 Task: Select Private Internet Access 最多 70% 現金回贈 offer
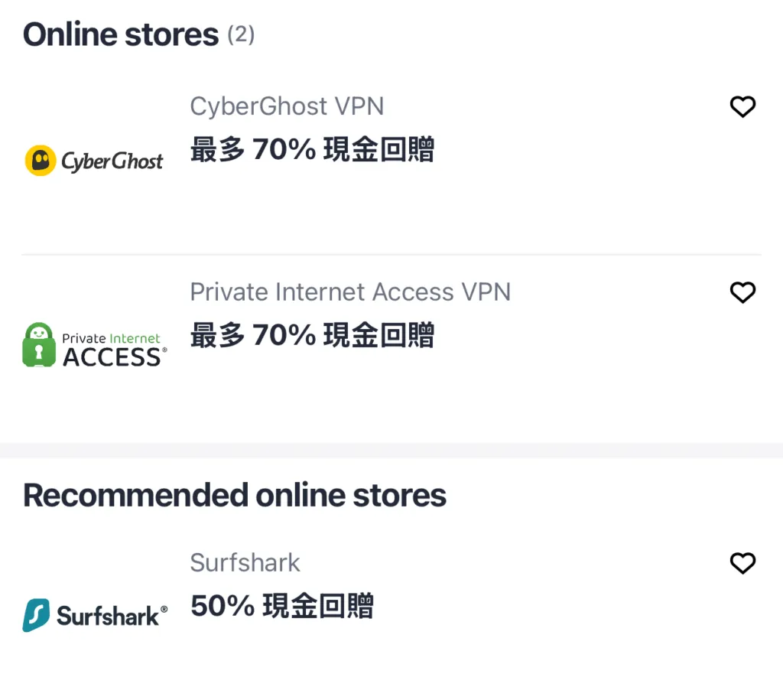(x=312, y=335)
